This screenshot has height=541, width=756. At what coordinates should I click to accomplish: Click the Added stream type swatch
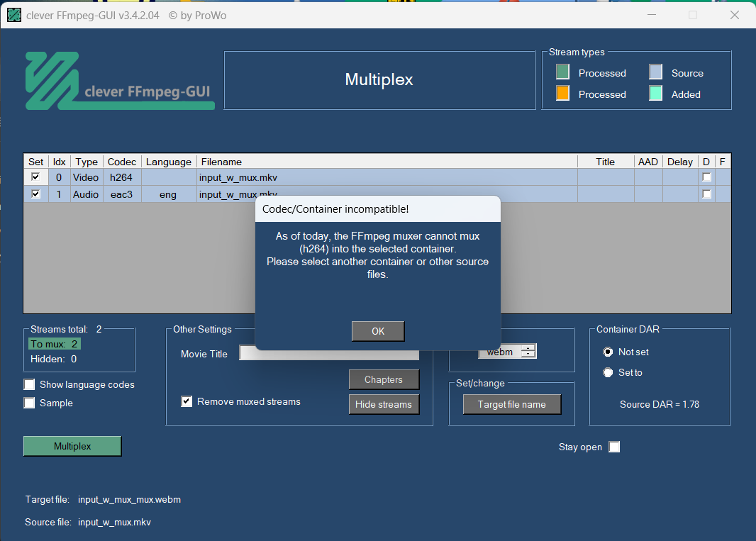[656, 93]
